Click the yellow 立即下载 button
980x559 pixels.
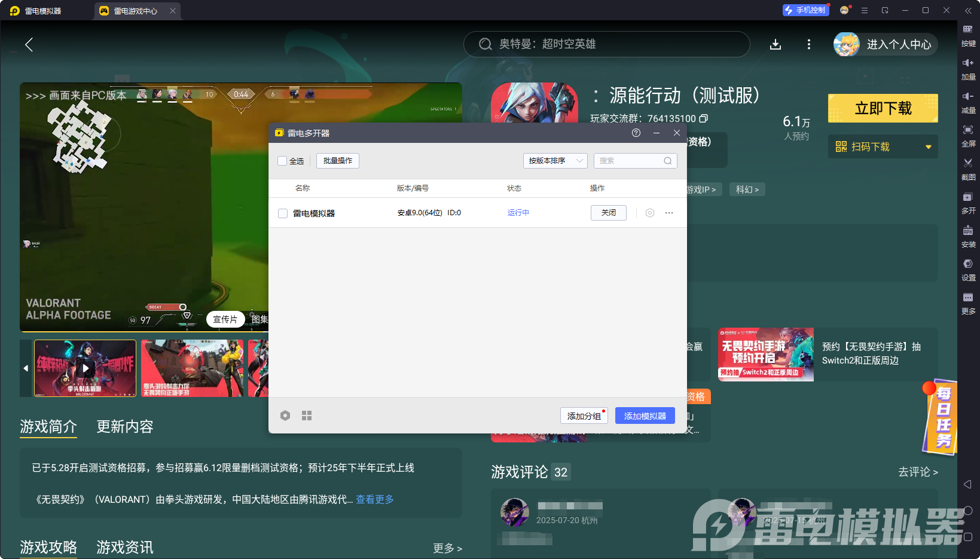tap(883, 108)
